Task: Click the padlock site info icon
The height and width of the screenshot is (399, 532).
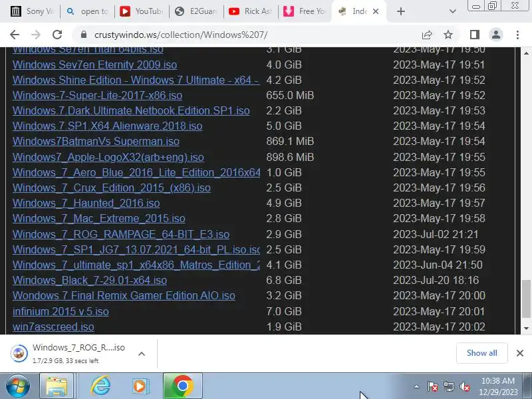Action: [x=84, y=35]
